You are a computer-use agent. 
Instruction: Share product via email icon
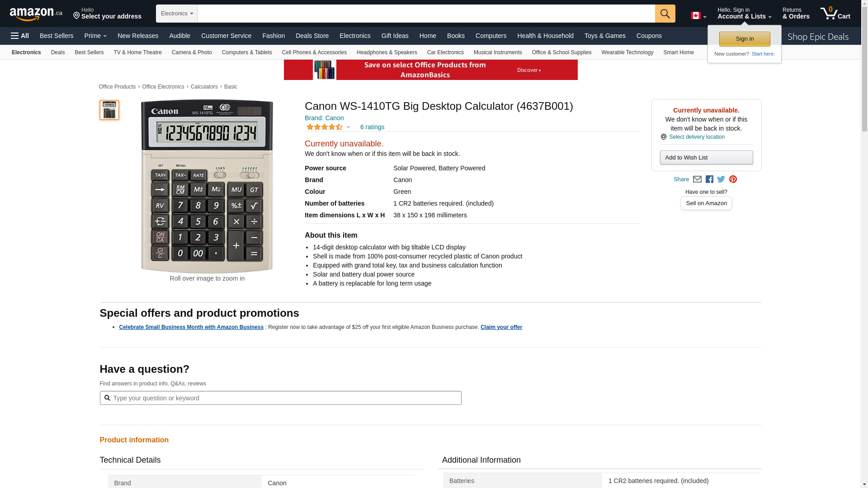coord(697,179)
